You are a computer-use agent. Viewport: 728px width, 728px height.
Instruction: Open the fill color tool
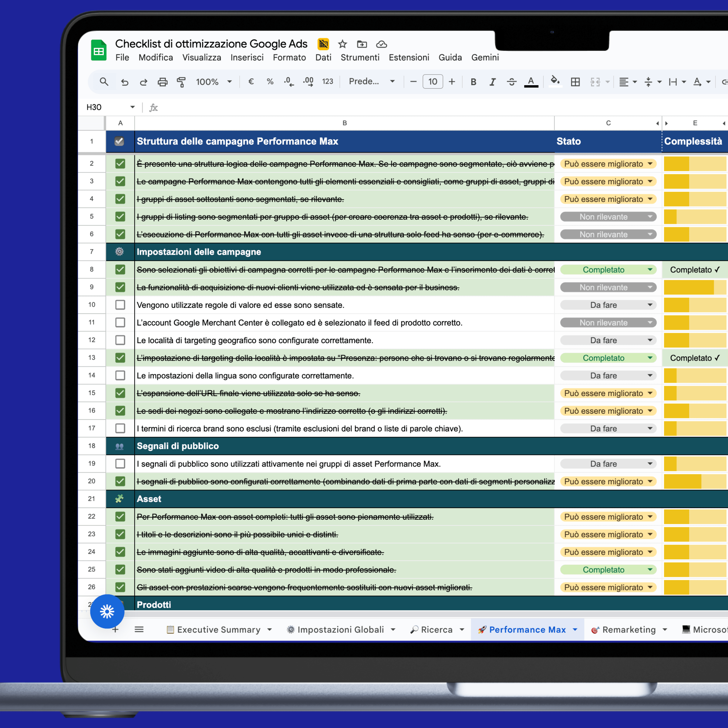pyautogui.click(x=555, y=81)
